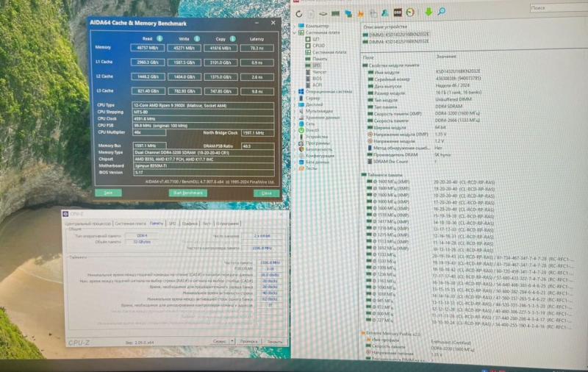Open SPD tab in CPU-Z
588x372 pixels.
tap(172, 223)
